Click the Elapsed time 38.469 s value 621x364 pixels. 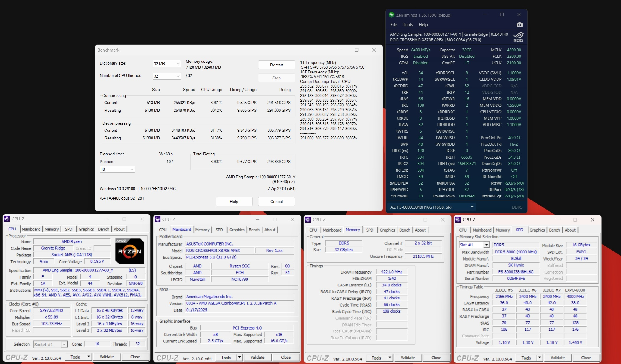tap(166, 154)
